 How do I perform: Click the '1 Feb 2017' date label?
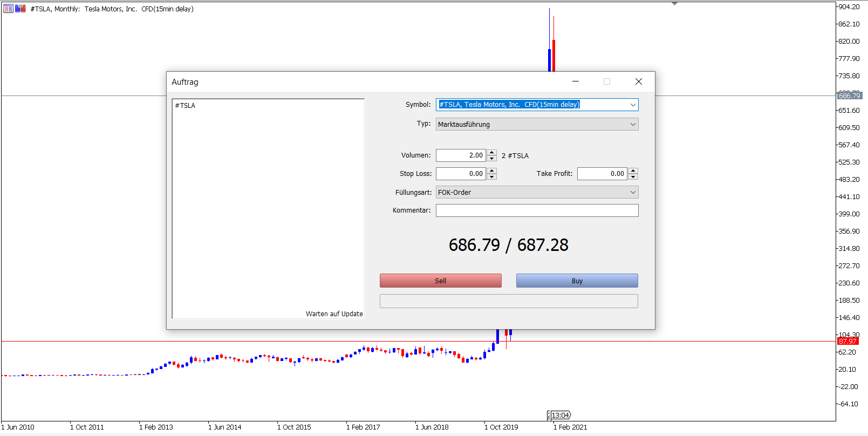click(363, 427)
